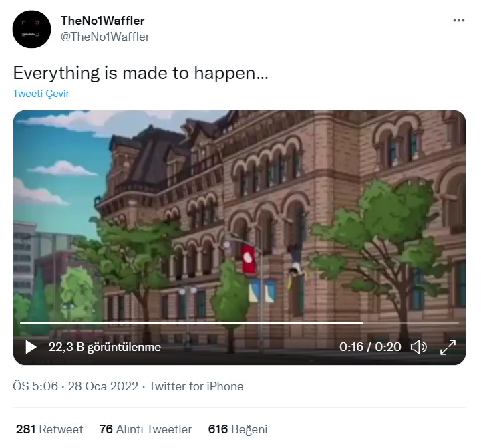Open the @TheNo1Waffler handle link
Viewport: 481px width, 448px height.
[105, 37]
